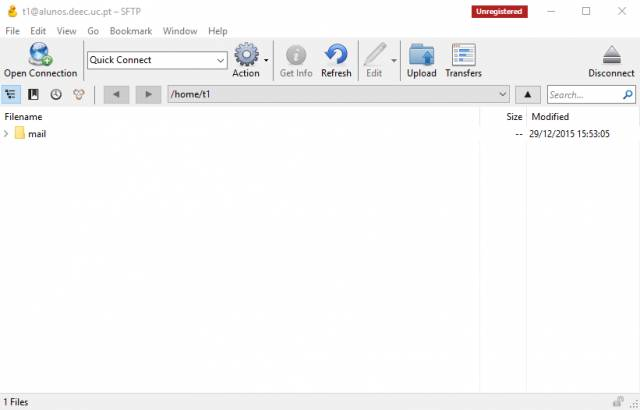This screenshot has height=410, width=640.
Task: Click the Edit pencil icon
Action: click(375, 54)
